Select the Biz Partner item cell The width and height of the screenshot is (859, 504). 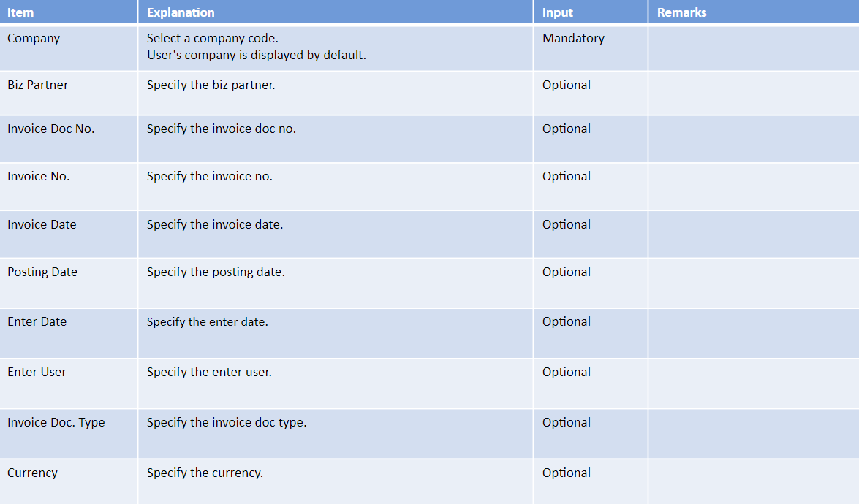click(x=69, y=93)
